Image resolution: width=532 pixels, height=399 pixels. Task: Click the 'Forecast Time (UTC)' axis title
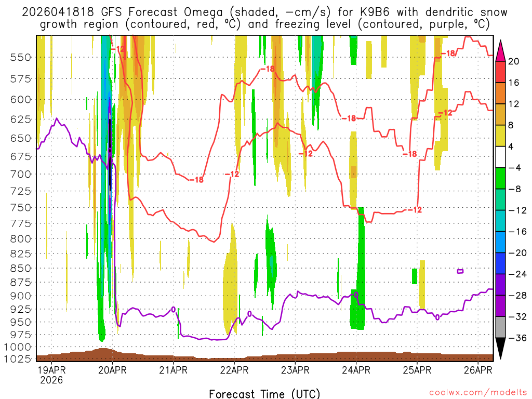[x=264, y=394]
